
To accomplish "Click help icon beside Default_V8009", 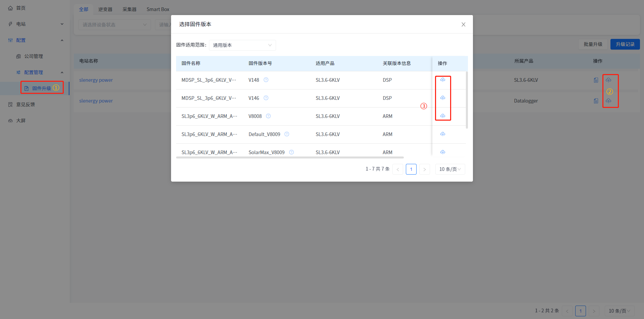I will 287,134.
